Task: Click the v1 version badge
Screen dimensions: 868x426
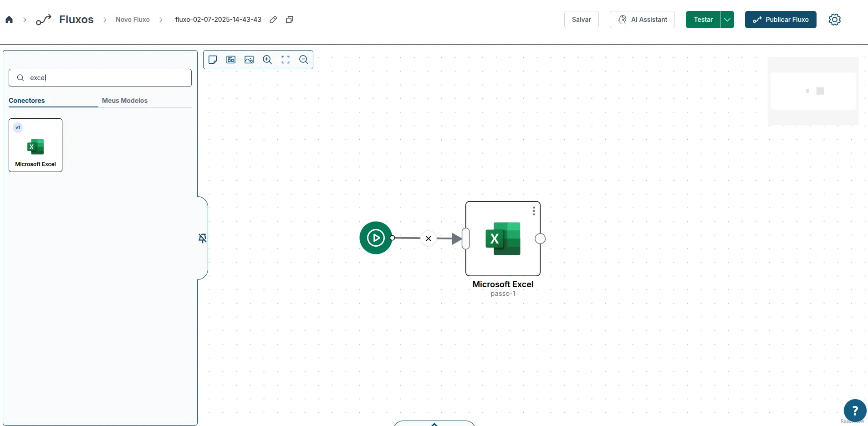Action: [x=18, y=127]
